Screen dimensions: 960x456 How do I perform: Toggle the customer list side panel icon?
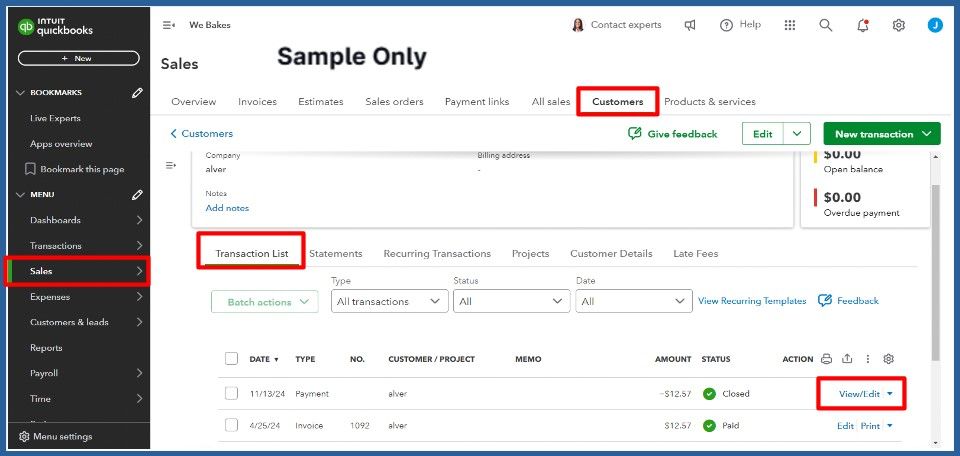pos(171,165)
